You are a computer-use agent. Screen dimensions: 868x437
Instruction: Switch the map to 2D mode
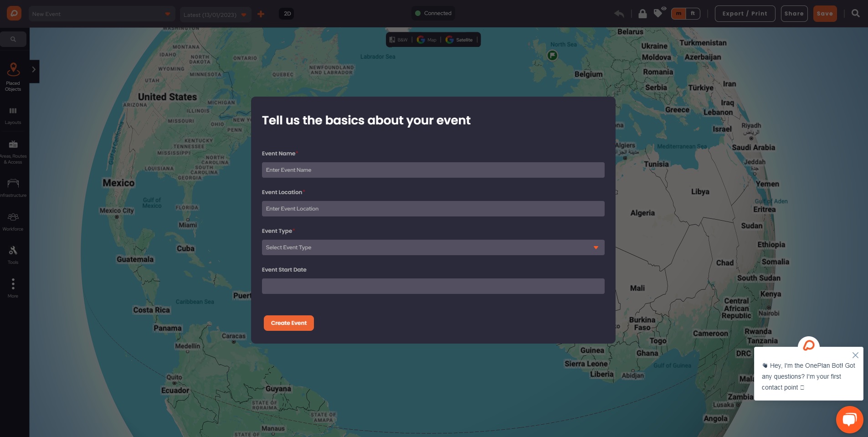287,14
